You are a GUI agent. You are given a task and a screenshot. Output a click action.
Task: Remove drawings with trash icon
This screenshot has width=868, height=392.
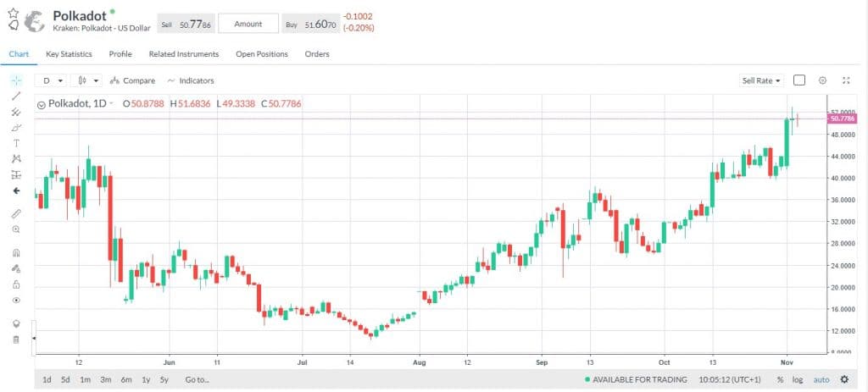click(x=16, y=340)
